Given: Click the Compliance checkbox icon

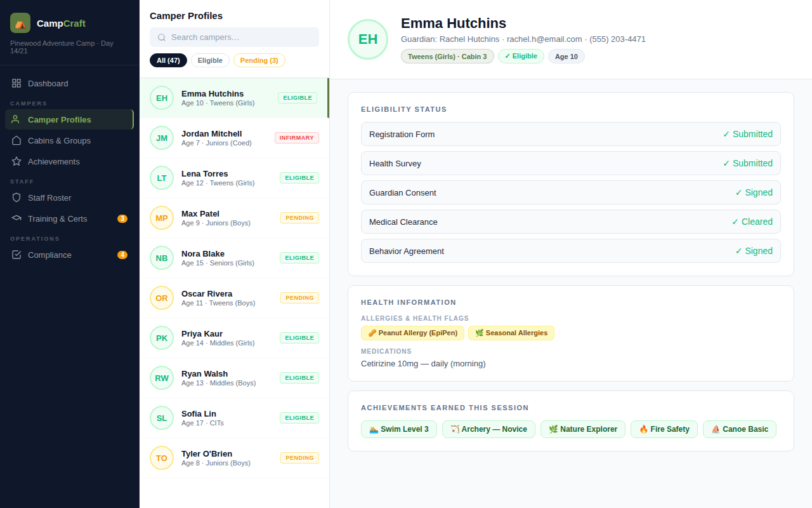Looking at the screenshot, I should point(16,255).
